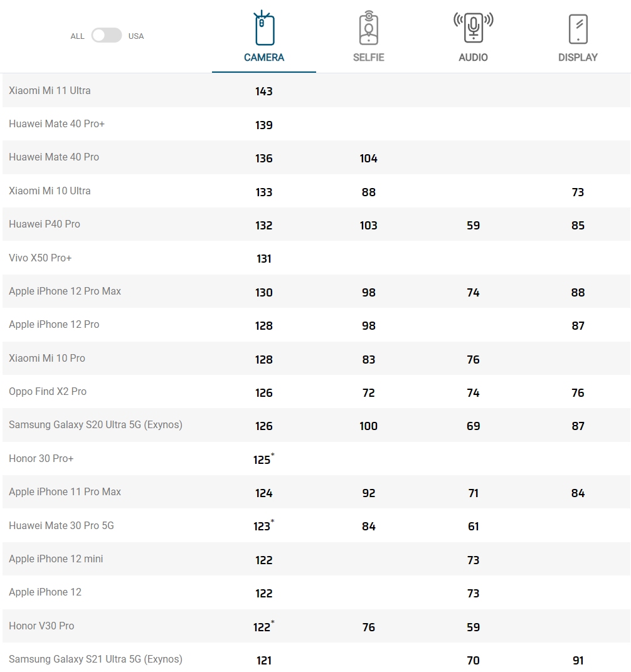Open Xiaomi Mi 11 Ultra entry
Screen dimensions: 631x672
[50, 91]
